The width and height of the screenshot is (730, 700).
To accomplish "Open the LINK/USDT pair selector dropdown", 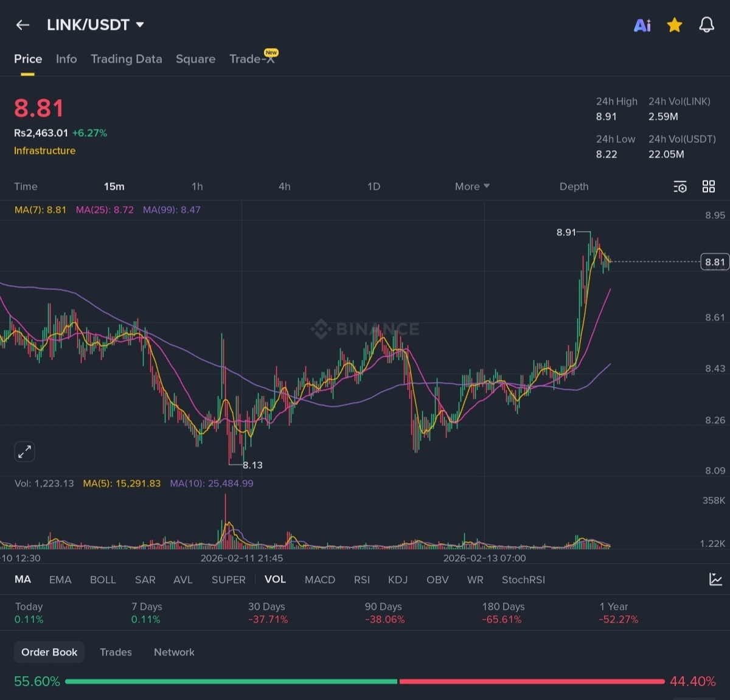I will 96,25.
